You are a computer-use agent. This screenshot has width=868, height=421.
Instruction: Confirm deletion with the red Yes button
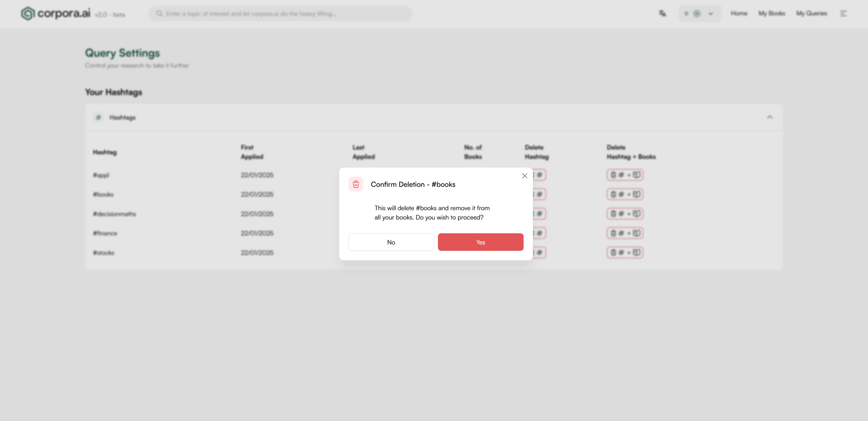480,242
